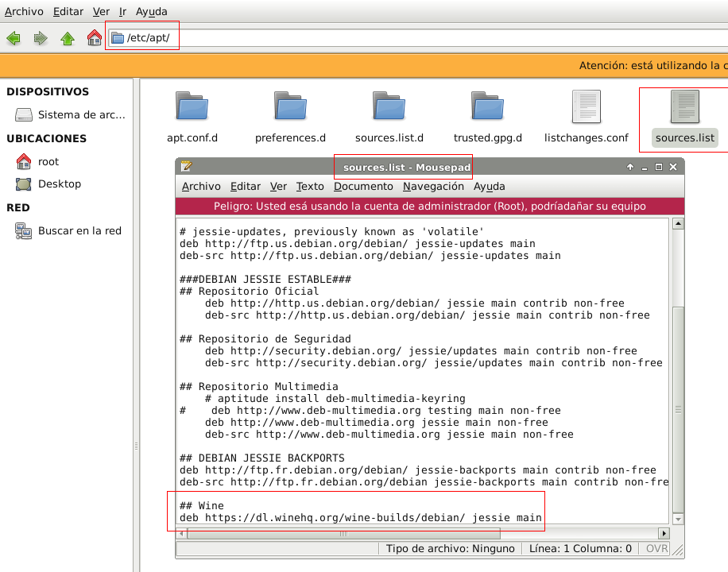Click Tipo de archivo: Ninguno status entry
The image size is (728, 572).
(x=451, y=549)
